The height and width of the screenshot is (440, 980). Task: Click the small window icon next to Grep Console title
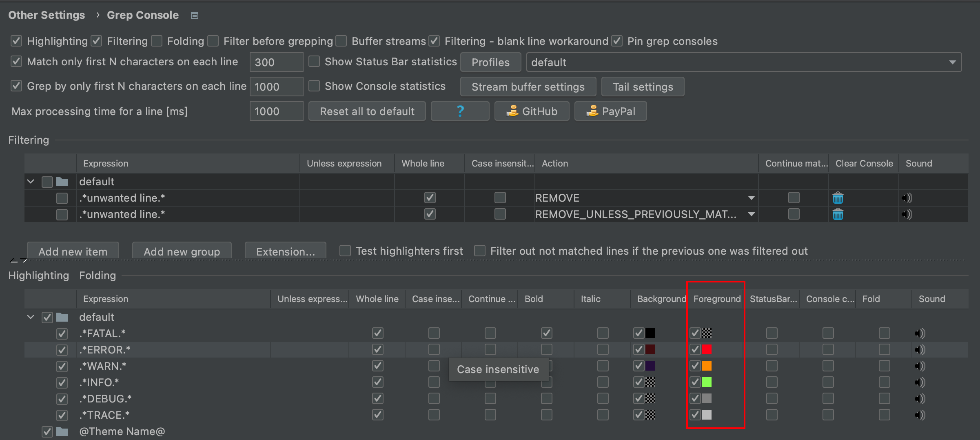click(194, 15)
